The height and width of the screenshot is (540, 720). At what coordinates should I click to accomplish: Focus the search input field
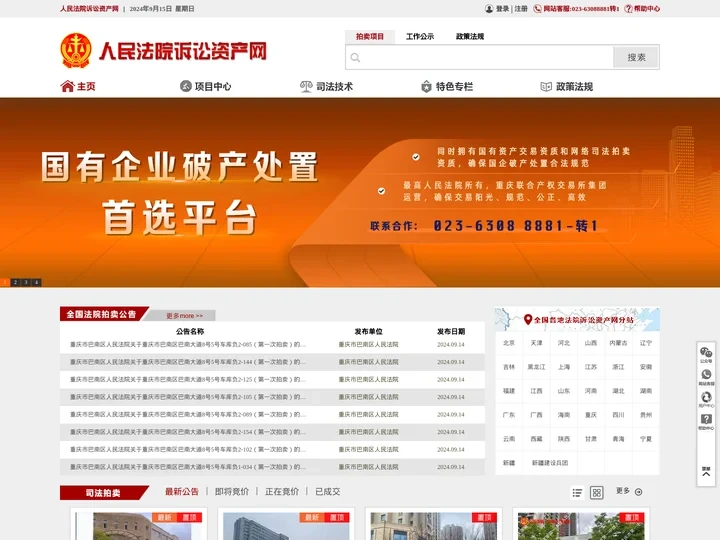pyautogui.click(x=479, y=57)
